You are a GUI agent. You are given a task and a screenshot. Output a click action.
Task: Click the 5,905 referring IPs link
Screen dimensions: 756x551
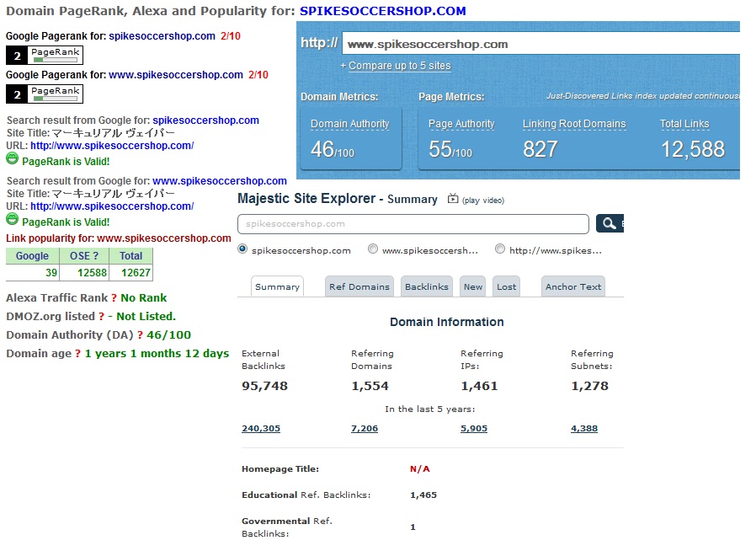pos(474,429)
